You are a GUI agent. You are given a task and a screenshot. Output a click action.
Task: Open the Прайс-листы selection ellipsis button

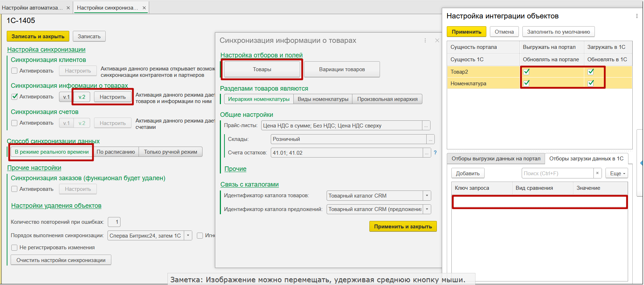pyautogui.click(x=426, y=126)
